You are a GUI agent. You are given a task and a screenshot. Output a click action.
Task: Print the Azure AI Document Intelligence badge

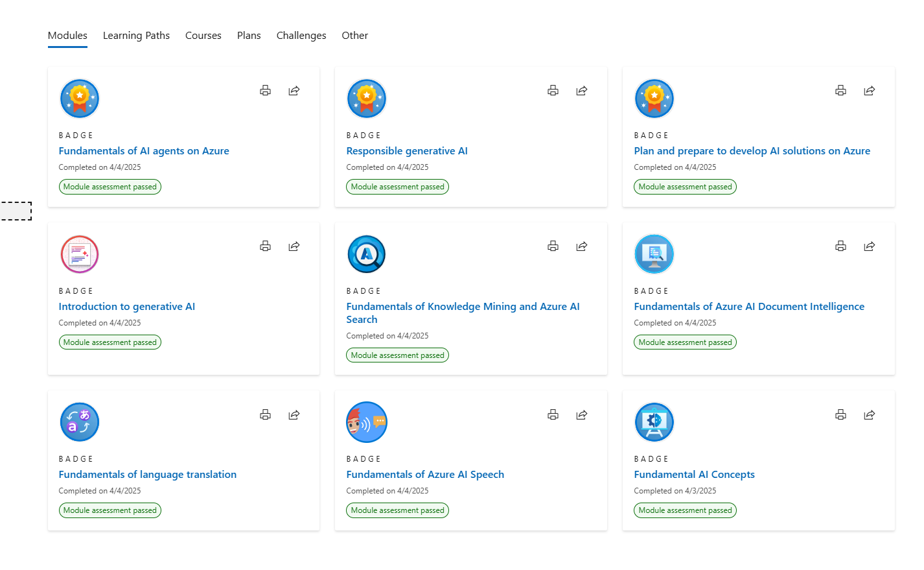(x=840, y=246)
